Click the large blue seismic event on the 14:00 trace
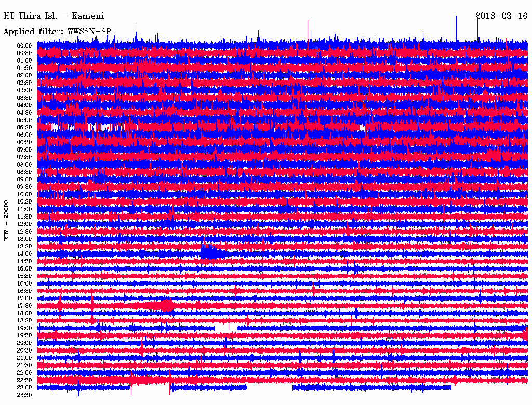This screenshot has width=532, height=405. (x=213, y=252)
